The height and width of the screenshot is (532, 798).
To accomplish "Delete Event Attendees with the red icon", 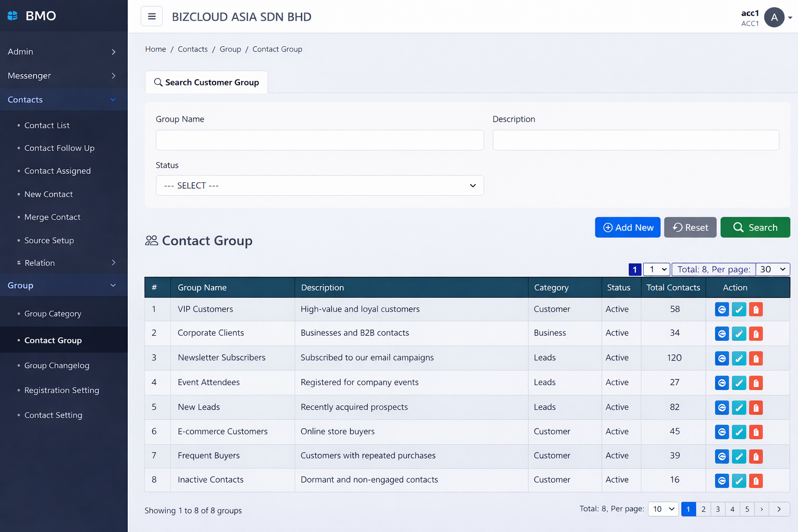I will (756, 383).
